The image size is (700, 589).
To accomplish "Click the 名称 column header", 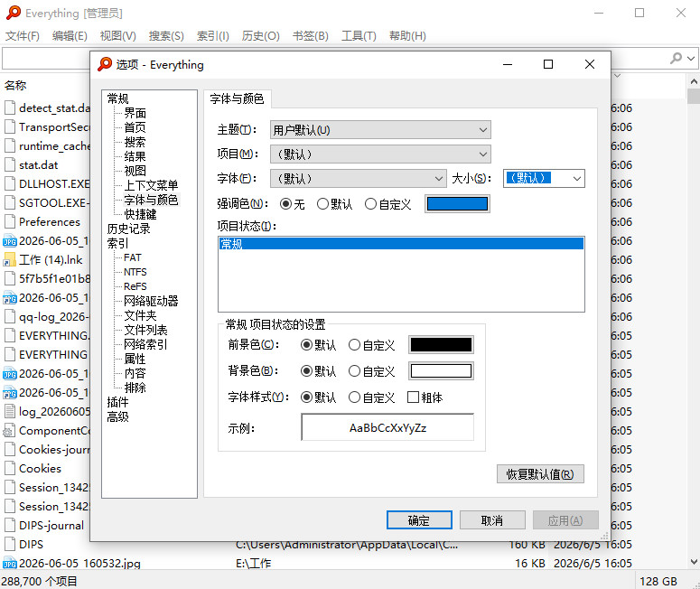I will coord(15,85).
